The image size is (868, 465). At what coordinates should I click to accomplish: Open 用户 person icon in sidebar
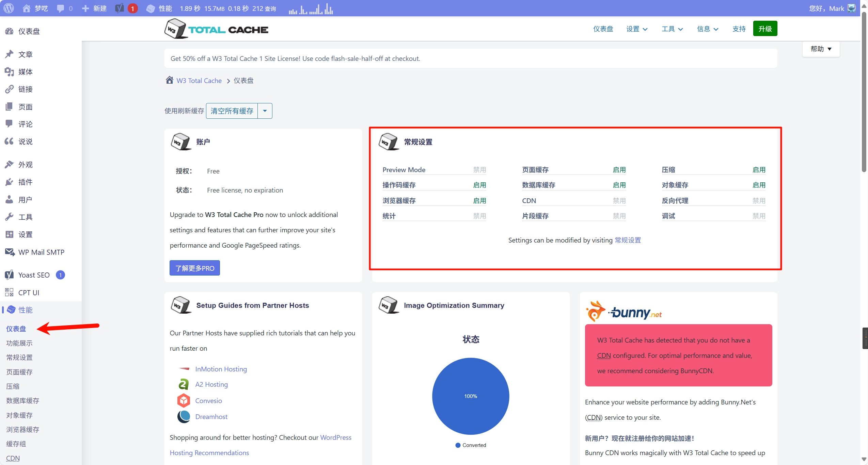coord(9,199)
